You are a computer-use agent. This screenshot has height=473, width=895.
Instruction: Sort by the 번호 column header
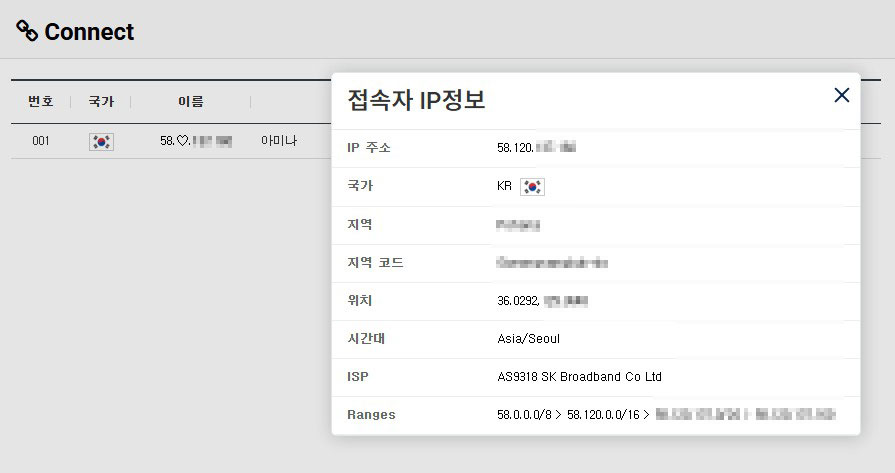(41, 102)
